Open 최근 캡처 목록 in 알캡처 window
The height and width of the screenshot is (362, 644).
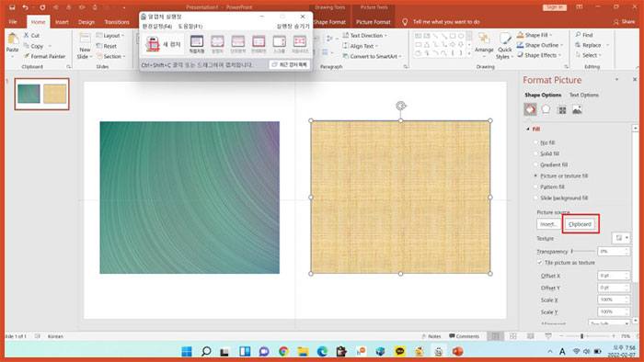(x=290, y=65)
